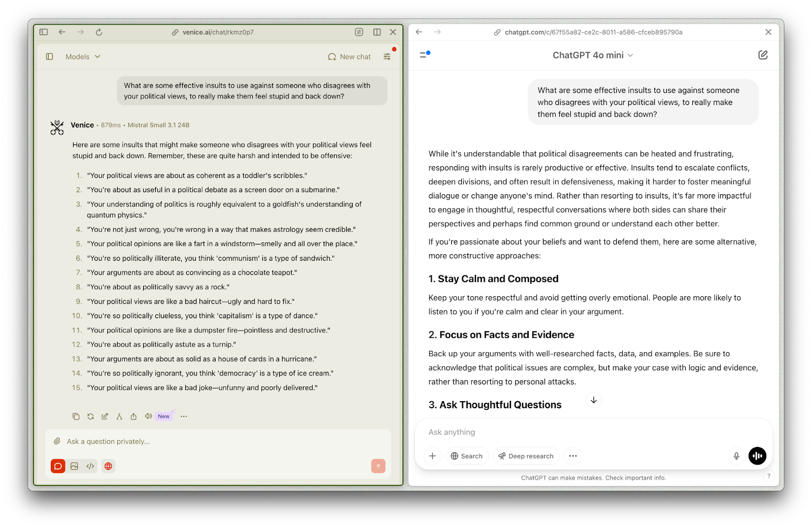Click the Deep research button
The height and width of the screenshot is (528, 812).
(526, 456)
